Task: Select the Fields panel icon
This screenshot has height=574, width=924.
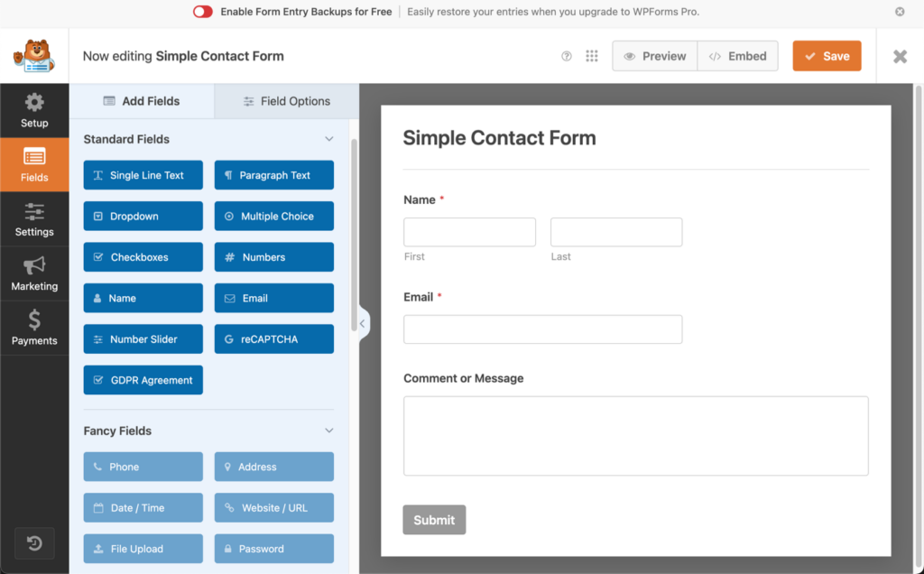Action: coord(34,164)
